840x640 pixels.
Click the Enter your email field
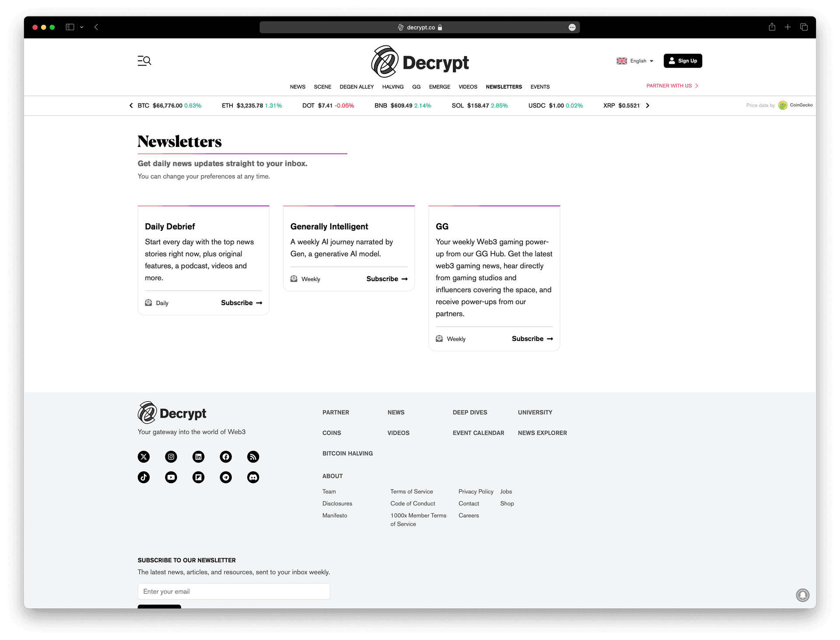[234, 591]
